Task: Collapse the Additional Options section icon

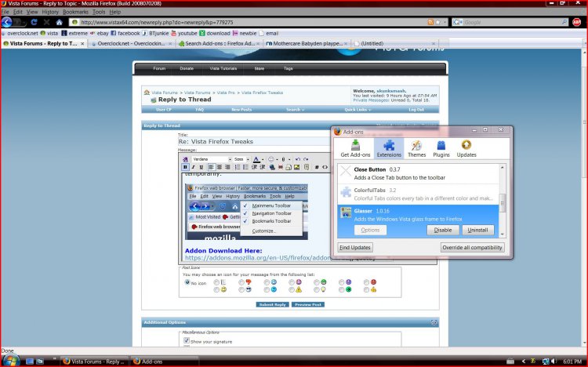Action: point(434,322)
